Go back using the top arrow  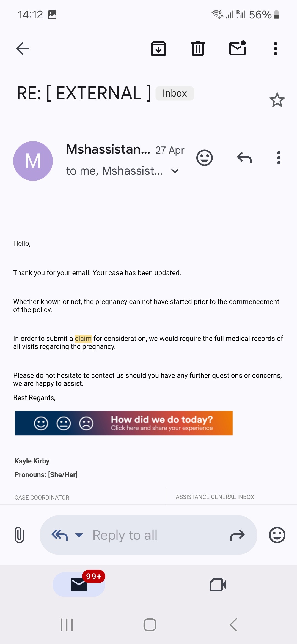click(23, 49)
